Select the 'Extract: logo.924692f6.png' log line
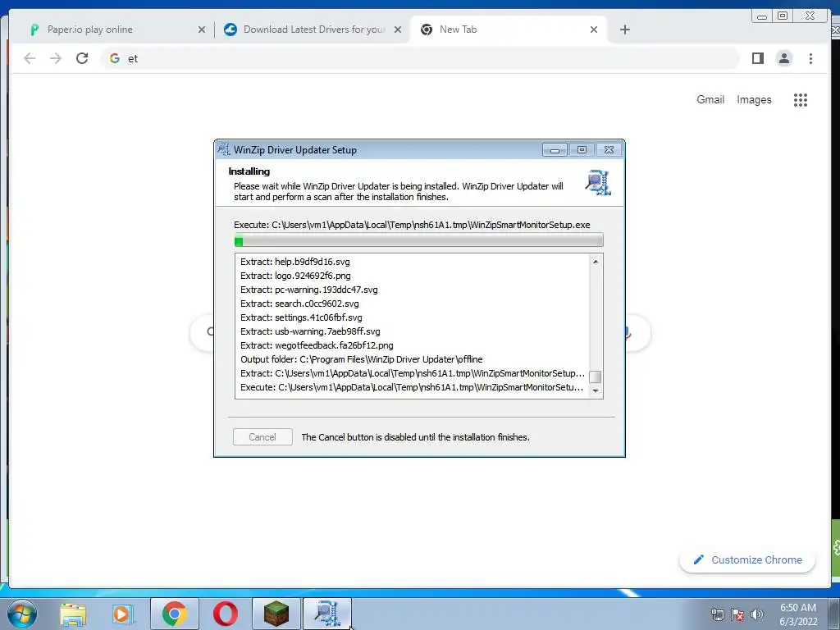Viewport: 840px width, 630px height. (295, 276)
